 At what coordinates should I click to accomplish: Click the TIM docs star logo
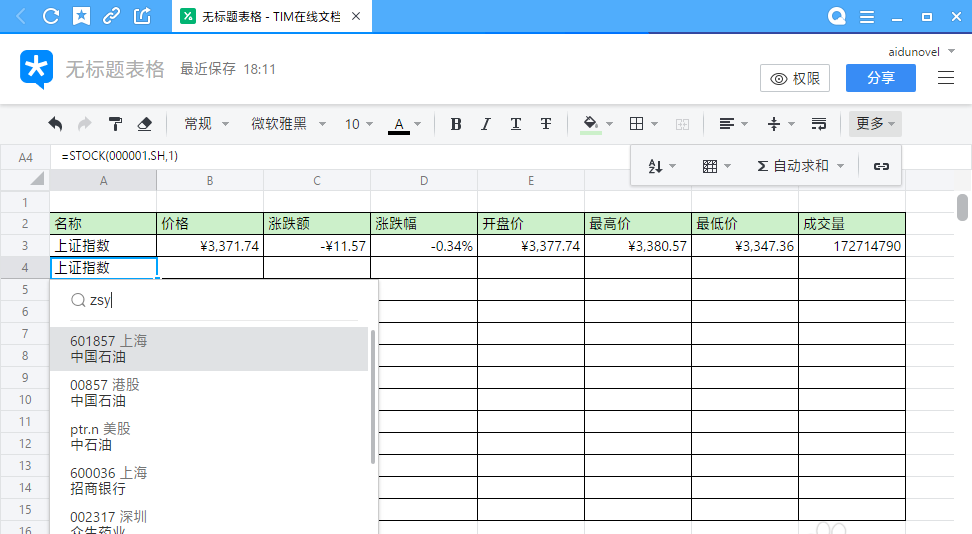pyautogui.click(x=36, y=69)
